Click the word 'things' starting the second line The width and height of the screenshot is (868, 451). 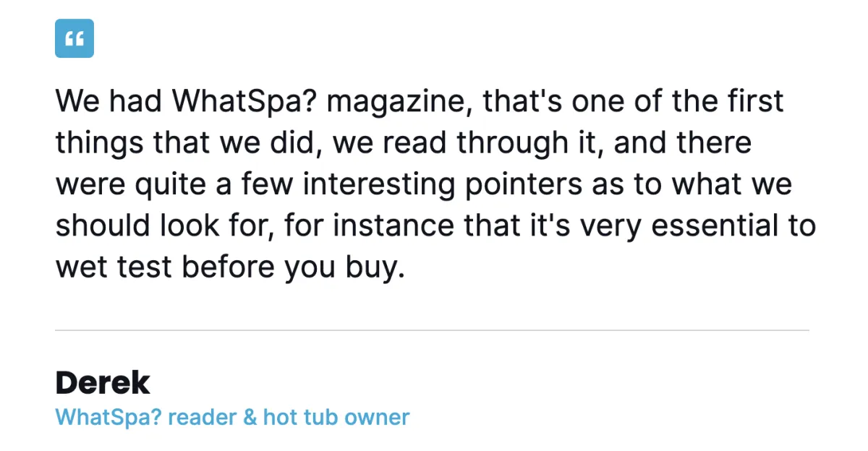(x=98, y=143)
